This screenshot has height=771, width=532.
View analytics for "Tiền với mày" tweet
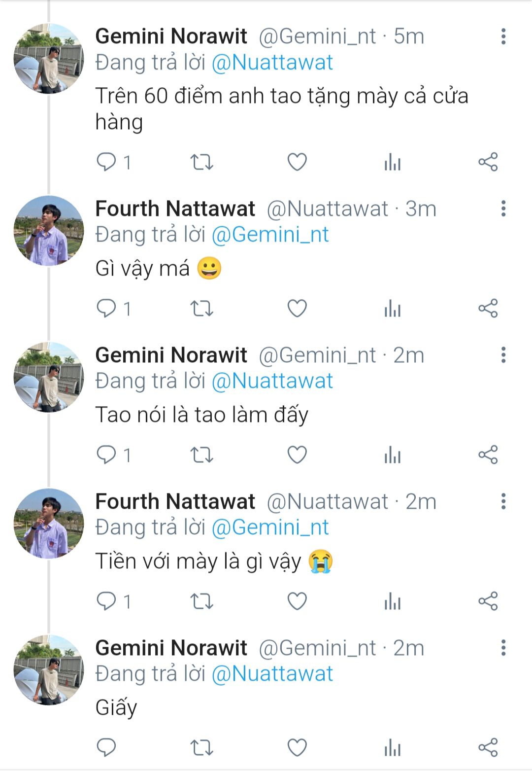[393, 601]
